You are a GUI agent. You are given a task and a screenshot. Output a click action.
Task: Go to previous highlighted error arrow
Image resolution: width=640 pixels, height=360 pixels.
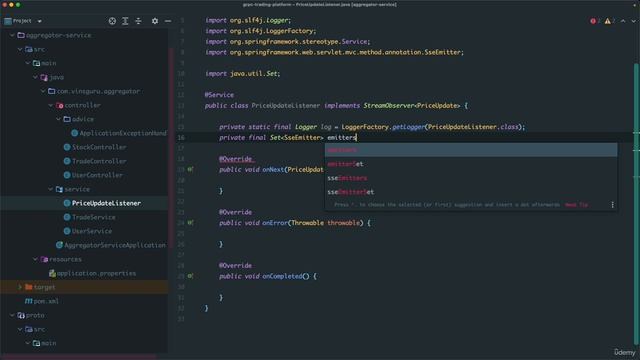623,21
